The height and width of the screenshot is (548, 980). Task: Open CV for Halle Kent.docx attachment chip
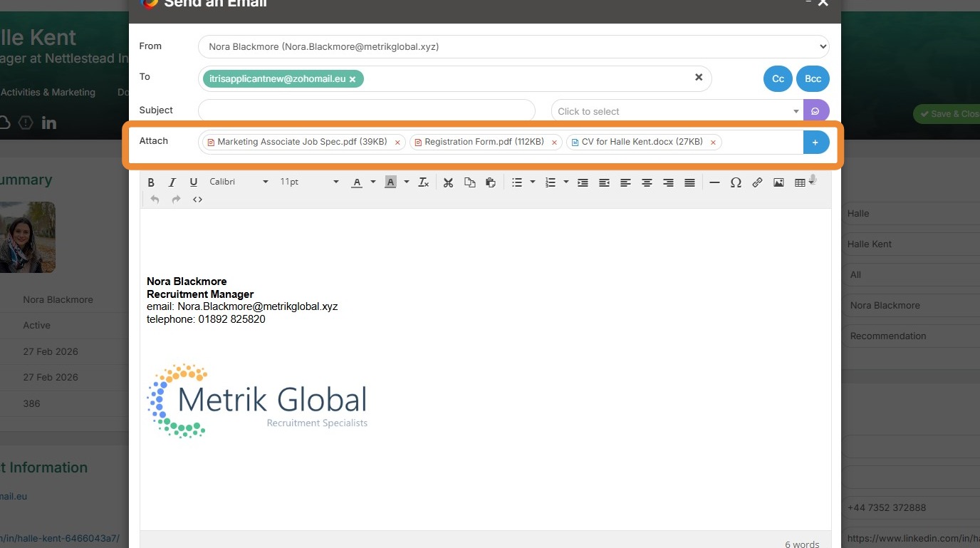pos(642,142)
